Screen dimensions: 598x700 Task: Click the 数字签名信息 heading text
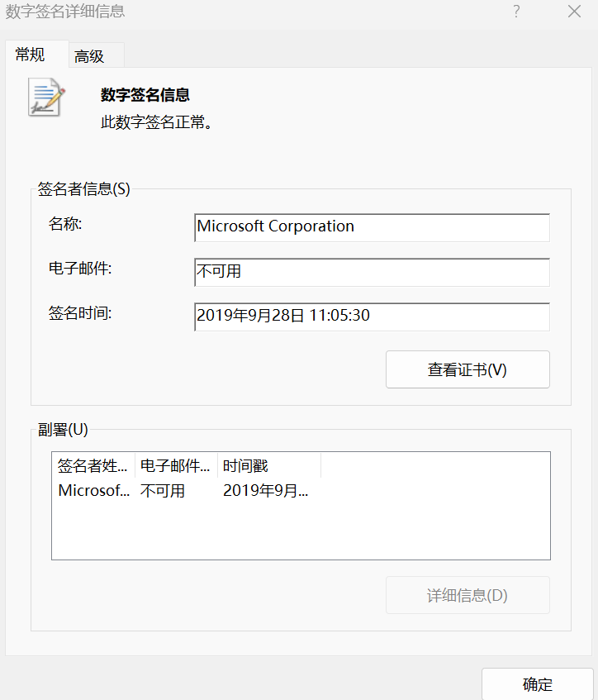[x=145, y=96]
